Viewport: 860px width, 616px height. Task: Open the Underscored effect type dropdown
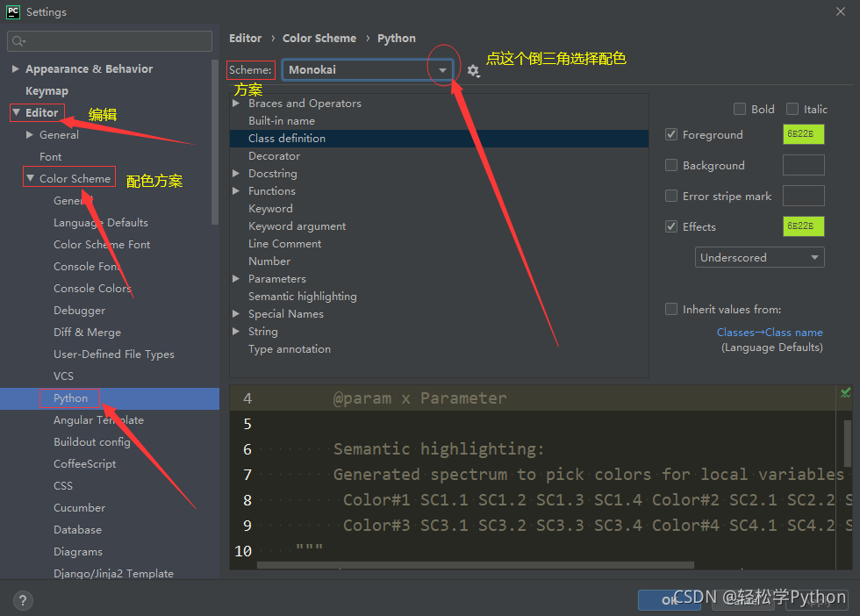(760, 257)
